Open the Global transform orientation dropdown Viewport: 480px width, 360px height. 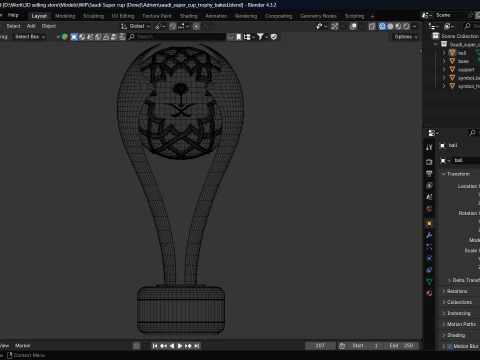pyautogui.click(x=135, y=26)
